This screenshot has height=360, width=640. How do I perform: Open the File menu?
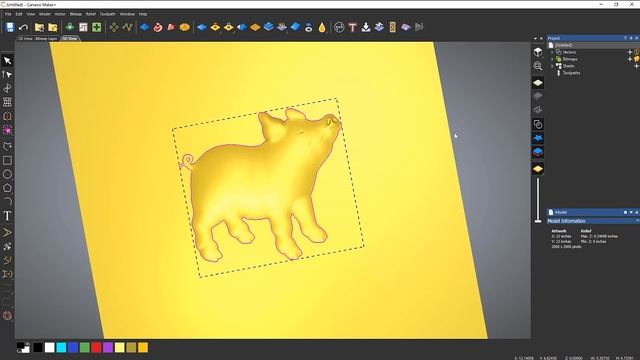pos(8,14)
